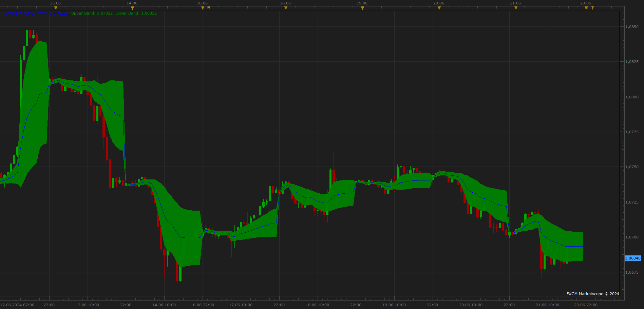
Task: Click the 1,0800 price axis label
Action: 632,97
